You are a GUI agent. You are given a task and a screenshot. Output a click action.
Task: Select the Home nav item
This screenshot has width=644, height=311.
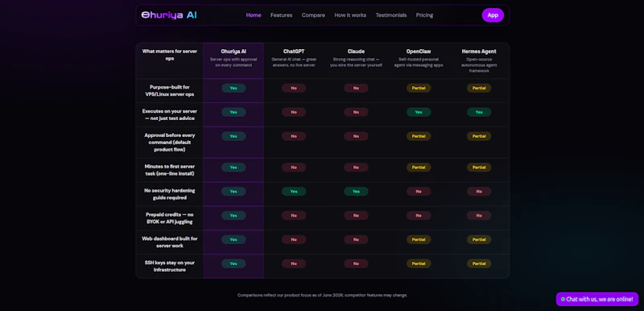[254, 15]
